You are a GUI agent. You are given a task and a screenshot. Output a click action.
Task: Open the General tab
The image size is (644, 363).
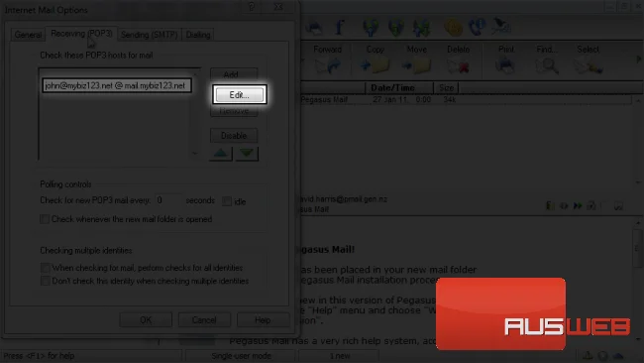(28, 35)
